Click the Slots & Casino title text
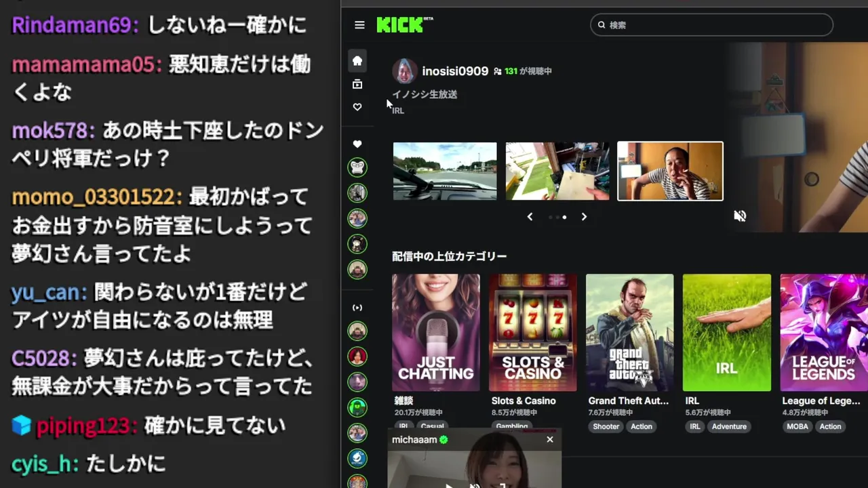The image size is (868, 488). pyautogui.click(x=524, y=401)
